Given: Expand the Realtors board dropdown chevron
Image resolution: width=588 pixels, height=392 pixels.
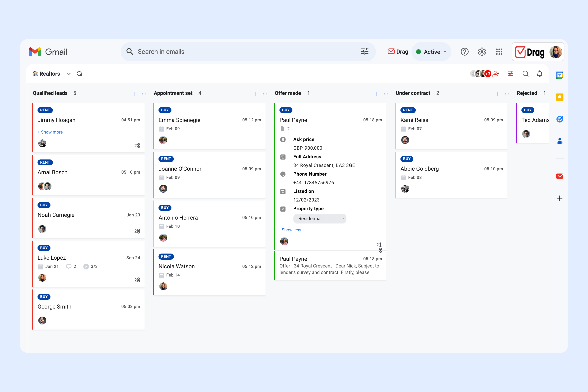Looking at the screenshot, I should pos(69,74).
